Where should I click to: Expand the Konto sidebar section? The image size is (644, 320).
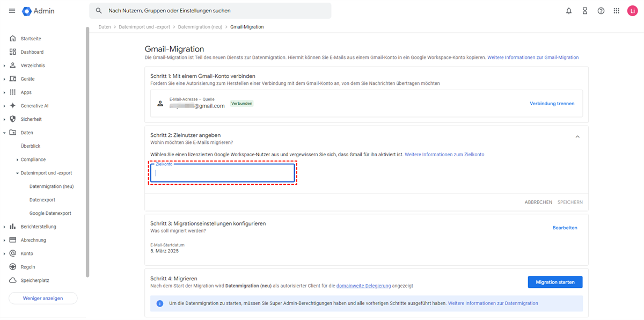point(4,253)
